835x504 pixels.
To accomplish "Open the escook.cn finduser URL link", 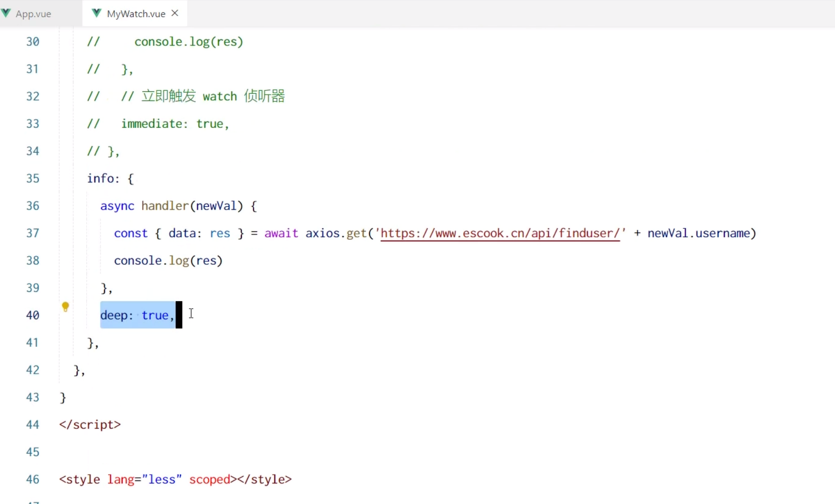I will pyautogui.click(x=500, y=234).
